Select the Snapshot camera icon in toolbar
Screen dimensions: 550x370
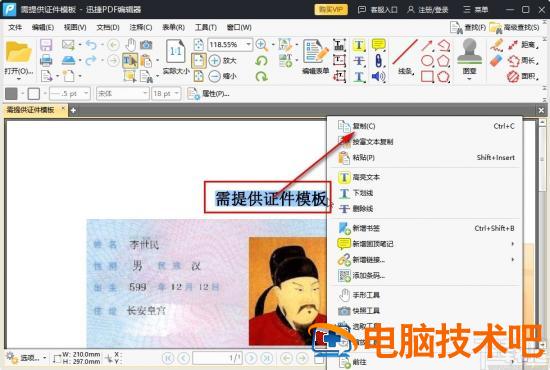click(x=146, y=45)
